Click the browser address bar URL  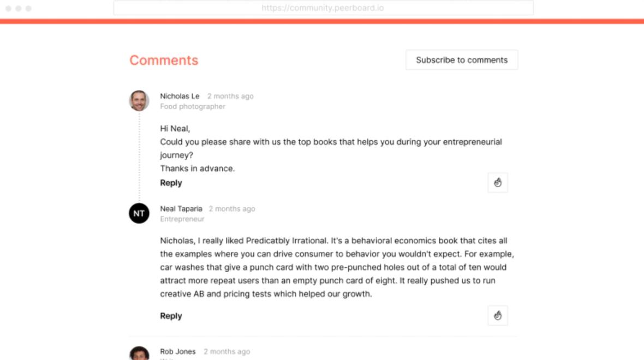[x=323, y=8]
